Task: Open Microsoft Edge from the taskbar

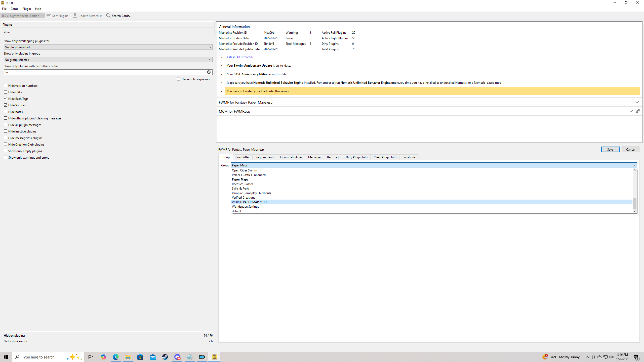Action: [116, 357]
